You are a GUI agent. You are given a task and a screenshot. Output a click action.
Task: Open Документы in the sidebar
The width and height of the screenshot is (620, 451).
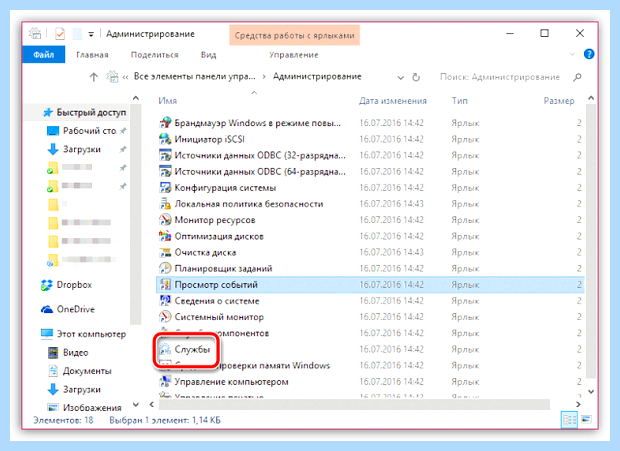tap(79, 371)
